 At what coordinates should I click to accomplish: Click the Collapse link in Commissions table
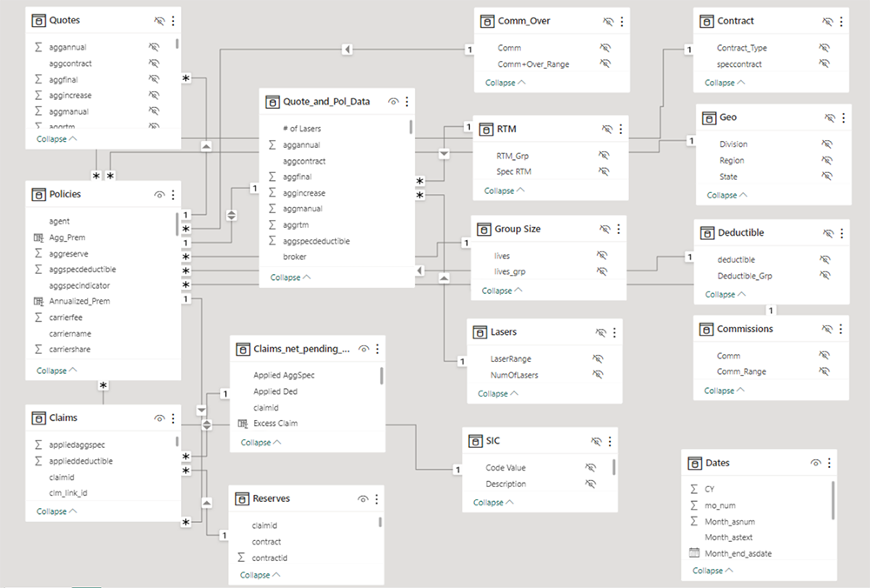[x=725, y=391]
